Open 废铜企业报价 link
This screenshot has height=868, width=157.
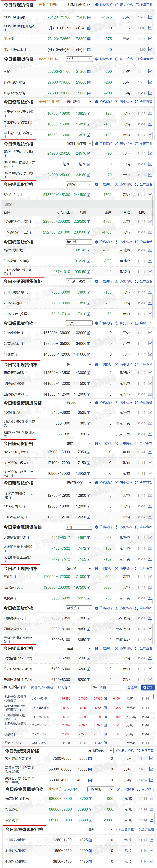[48, 5]
